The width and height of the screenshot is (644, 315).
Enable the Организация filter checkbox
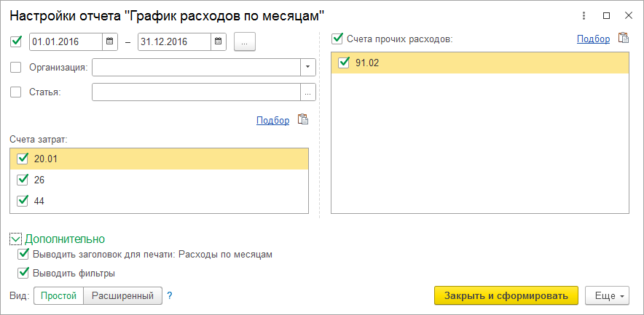(x=17, y=68)
